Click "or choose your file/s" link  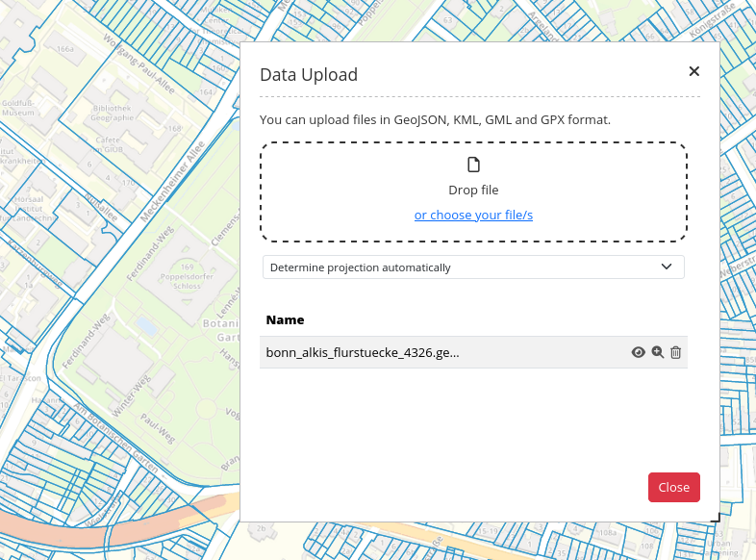pos(473,215)
